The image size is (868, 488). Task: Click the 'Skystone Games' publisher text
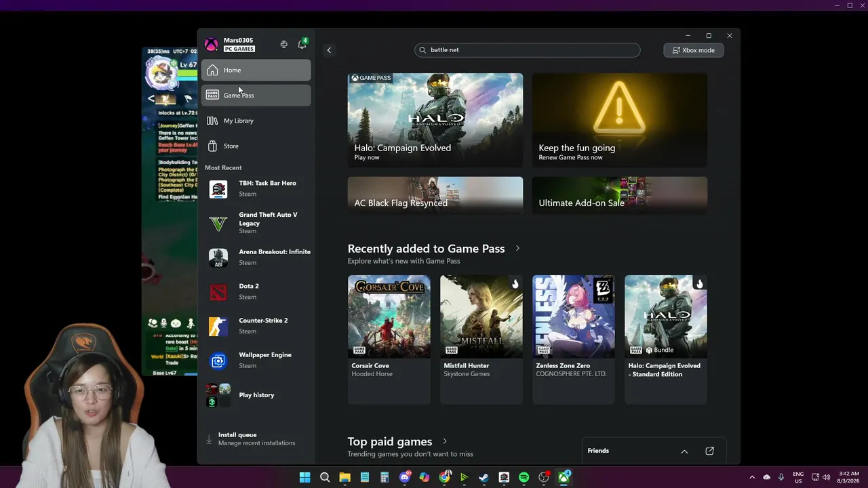coord(467,374)
